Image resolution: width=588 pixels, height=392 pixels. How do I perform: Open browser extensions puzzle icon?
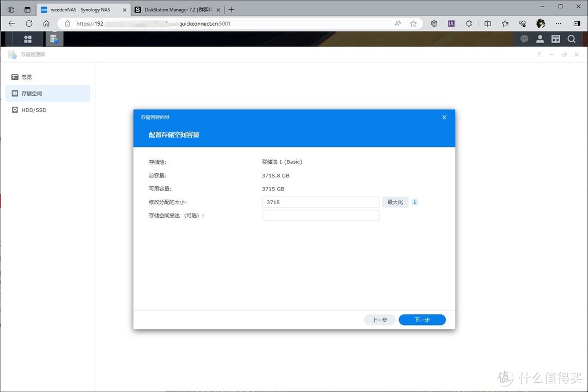(x=469, y=23)
